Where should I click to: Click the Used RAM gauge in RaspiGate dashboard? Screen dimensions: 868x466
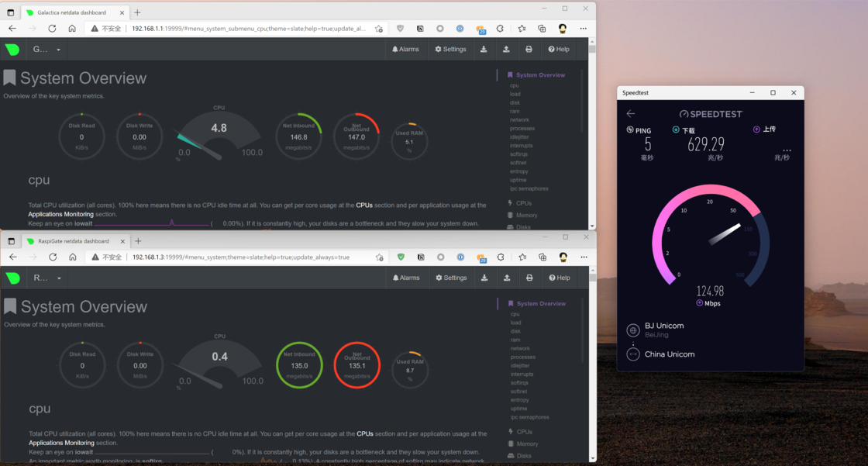(x=410, y=370)
